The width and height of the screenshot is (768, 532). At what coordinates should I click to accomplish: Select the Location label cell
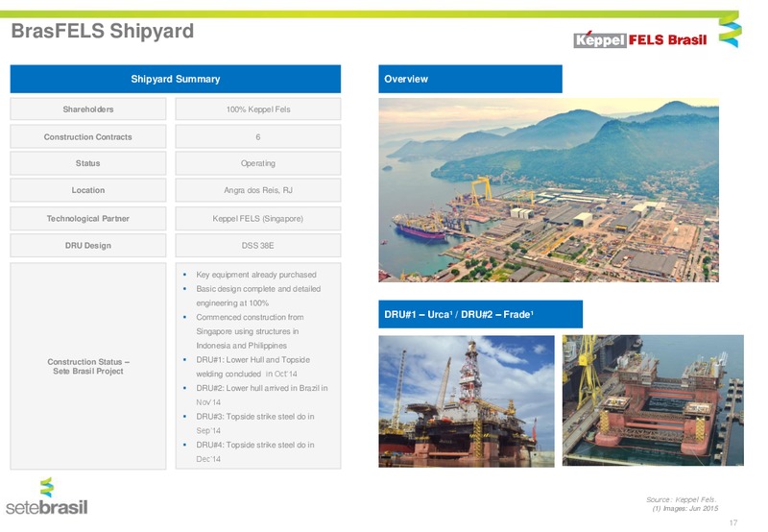pyautogui.click(x=88, y=190)
